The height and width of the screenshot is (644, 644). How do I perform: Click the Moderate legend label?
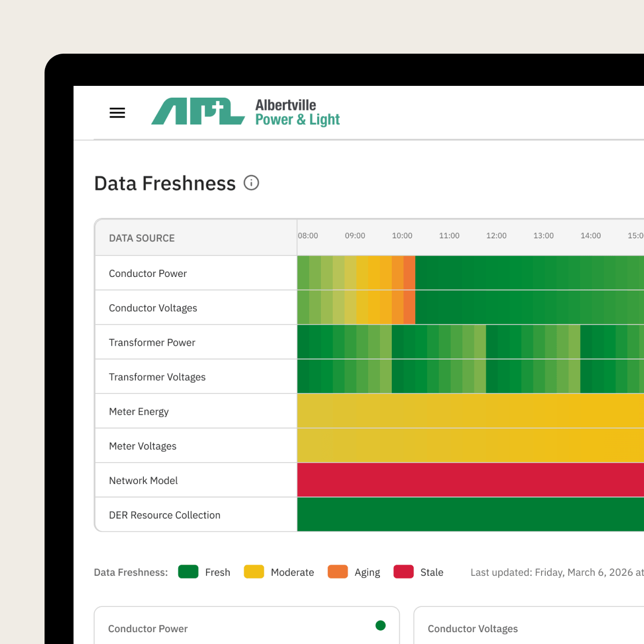point(292,573)
